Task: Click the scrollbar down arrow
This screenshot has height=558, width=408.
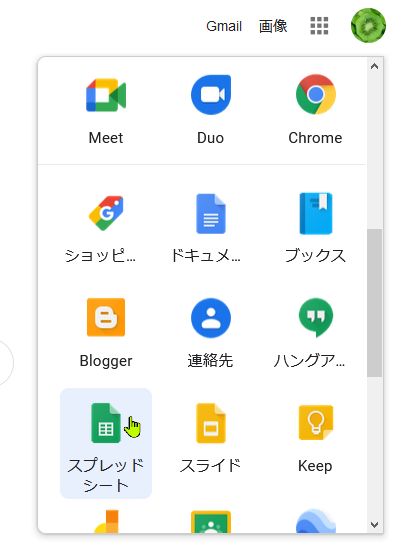Action: pyautogui.click(x=374, y=525)
